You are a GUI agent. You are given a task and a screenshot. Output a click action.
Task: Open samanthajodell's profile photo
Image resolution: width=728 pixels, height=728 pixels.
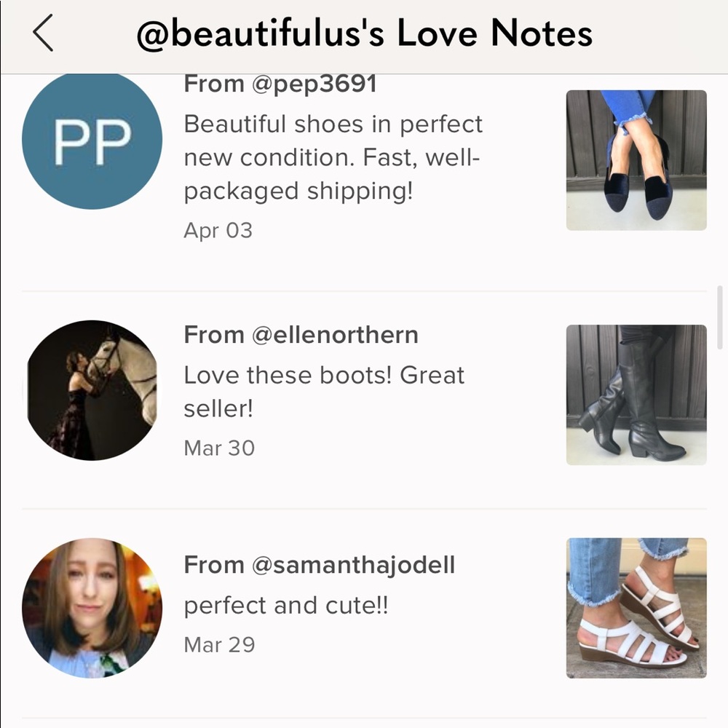click(x=92, y=609)
